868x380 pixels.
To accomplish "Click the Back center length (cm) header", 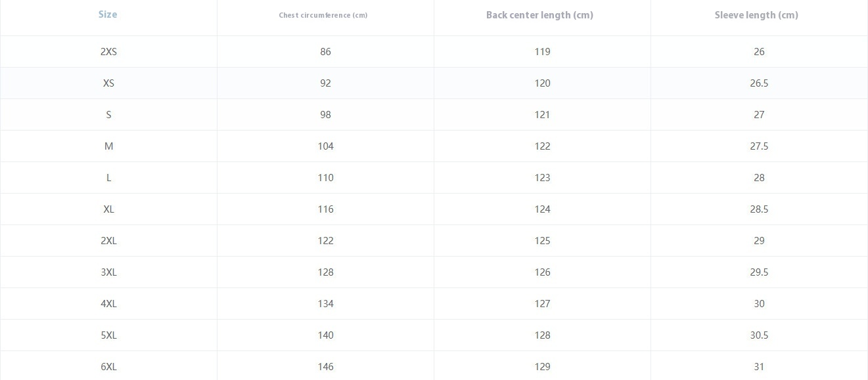I will [539, 15].
